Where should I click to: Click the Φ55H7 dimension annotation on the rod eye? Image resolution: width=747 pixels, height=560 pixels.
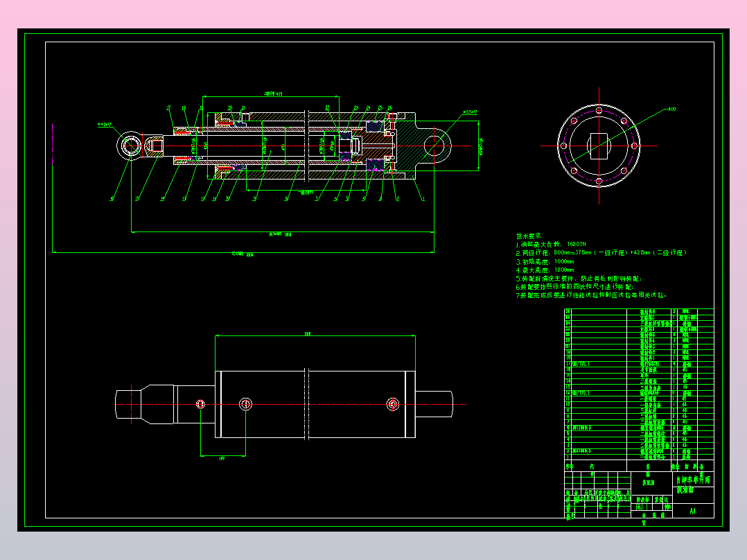471,112
